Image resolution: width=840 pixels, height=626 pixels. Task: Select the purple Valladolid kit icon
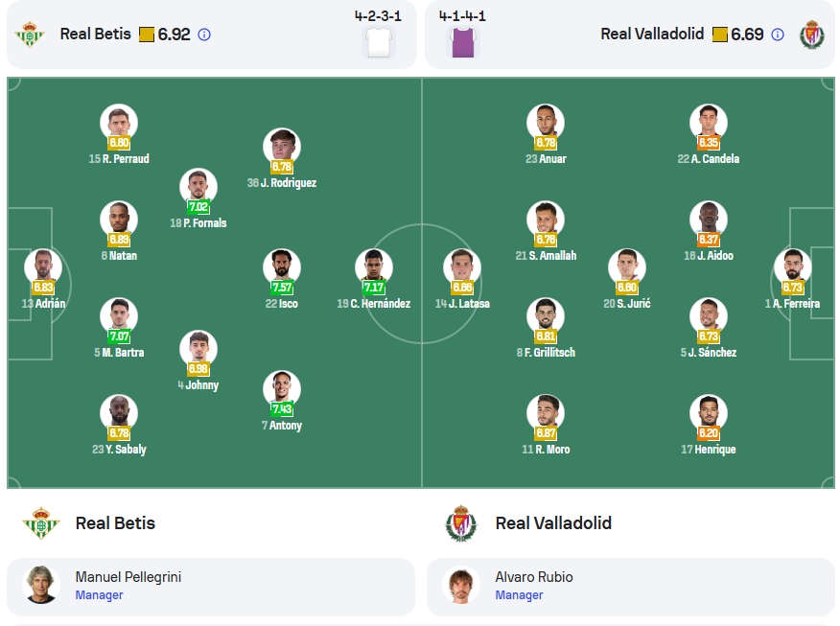click(x=463, y=42)
